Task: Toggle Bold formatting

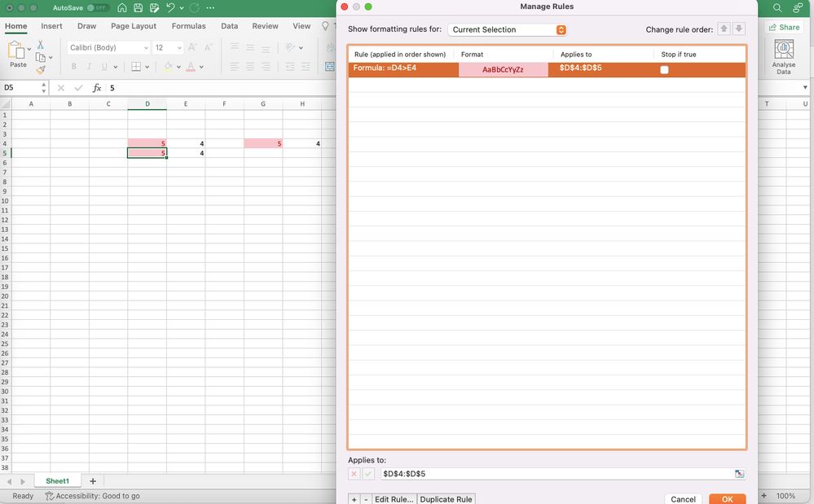Action: 74,66
